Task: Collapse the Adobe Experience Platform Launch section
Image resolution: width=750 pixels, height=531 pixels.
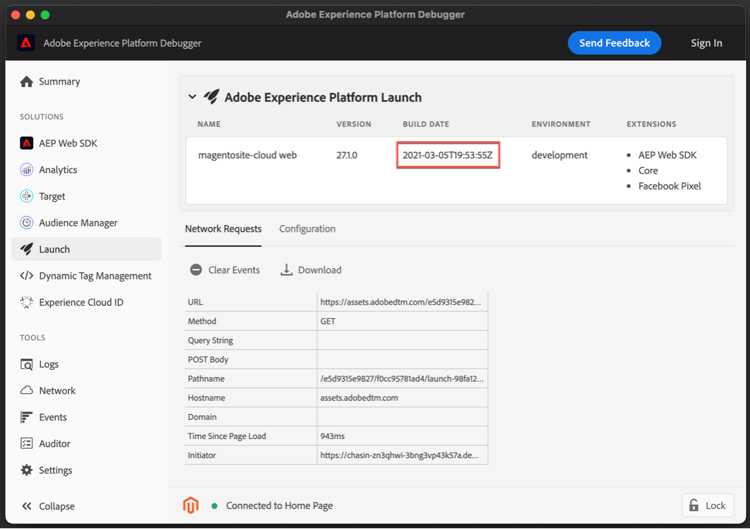Action: coord(193,97)
